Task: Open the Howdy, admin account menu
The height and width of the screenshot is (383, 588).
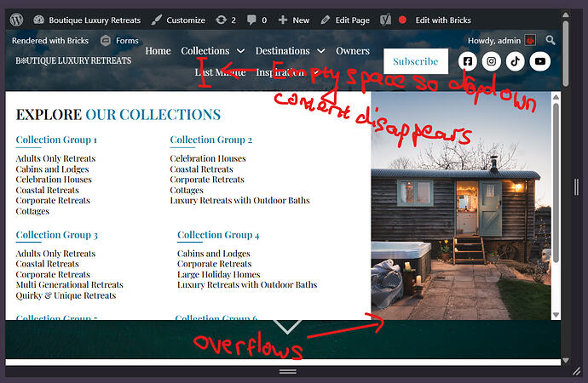Action: pyautogui.click(x=494, y=41)
